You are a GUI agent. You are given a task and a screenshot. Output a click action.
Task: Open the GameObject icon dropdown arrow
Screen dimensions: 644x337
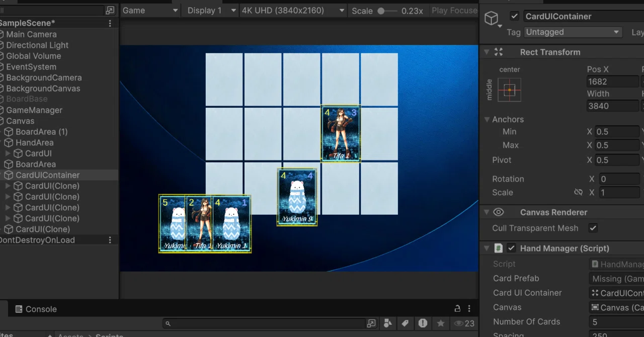point(500,26)
